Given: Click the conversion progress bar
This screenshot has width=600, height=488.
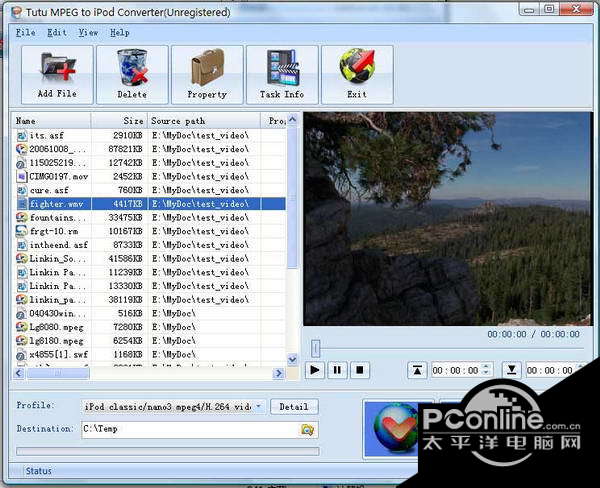Looking at the screenshot, I should click(x=168, y=452).
